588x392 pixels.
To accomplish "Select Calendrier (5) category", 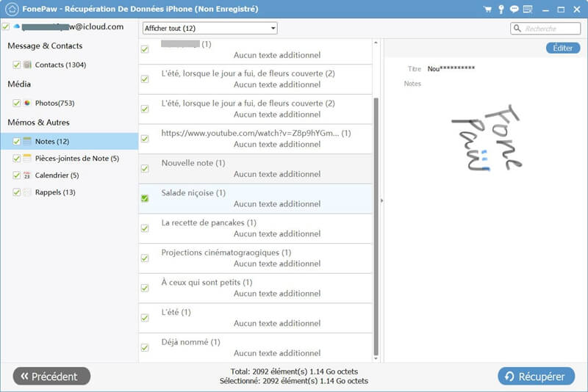I will (57, 175).
